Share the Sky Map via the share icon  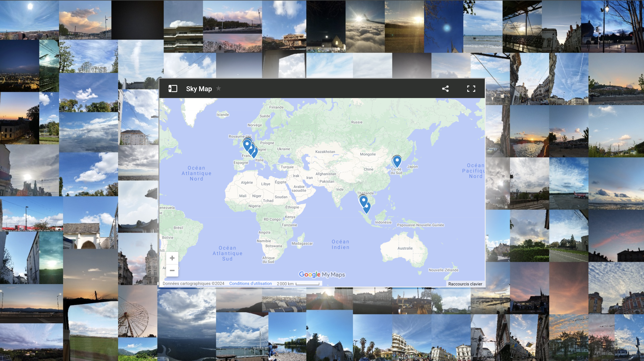pyautogui.click(x=446, y=88)
